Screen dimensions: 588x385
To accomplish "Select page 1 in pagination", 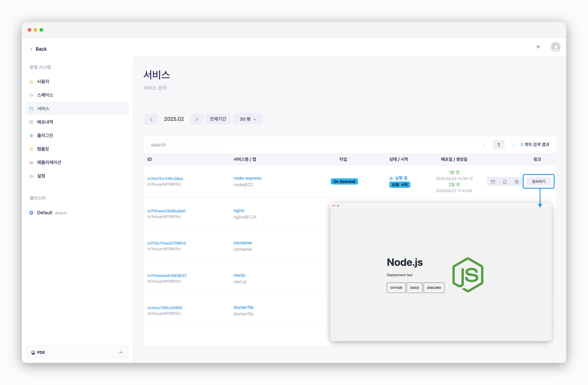I will click(x=498, y=145).
